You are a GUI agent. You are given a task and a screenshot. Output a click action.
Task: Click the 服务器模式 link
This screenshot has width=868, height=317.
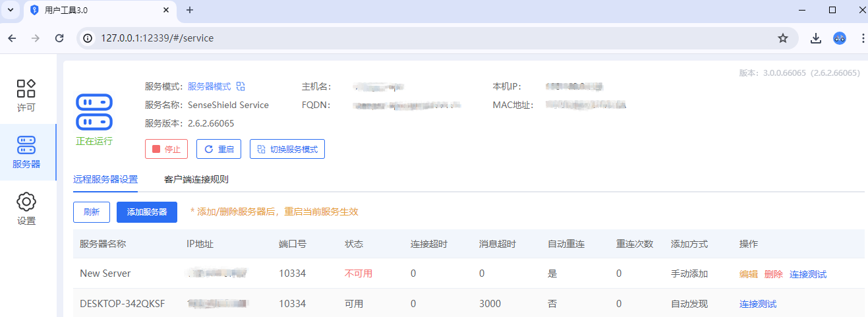pyautogui.click(x=209, y=86)
